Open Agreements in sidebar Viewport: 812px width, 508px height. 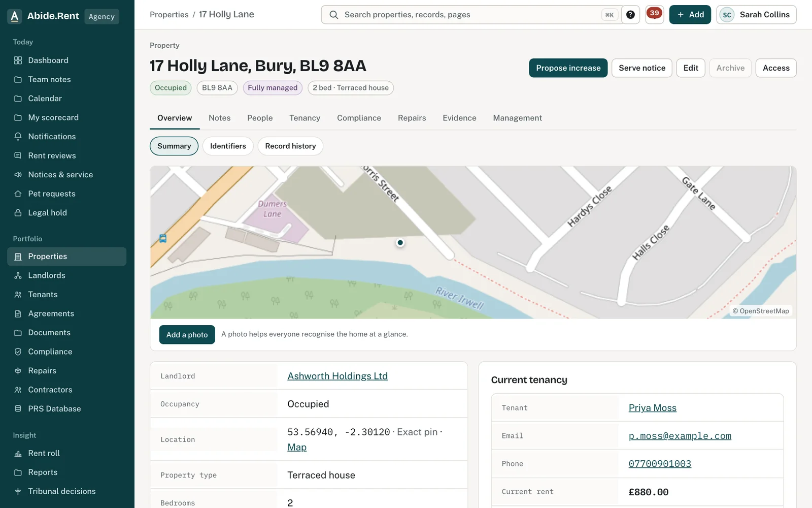click(x=67, y=313)
